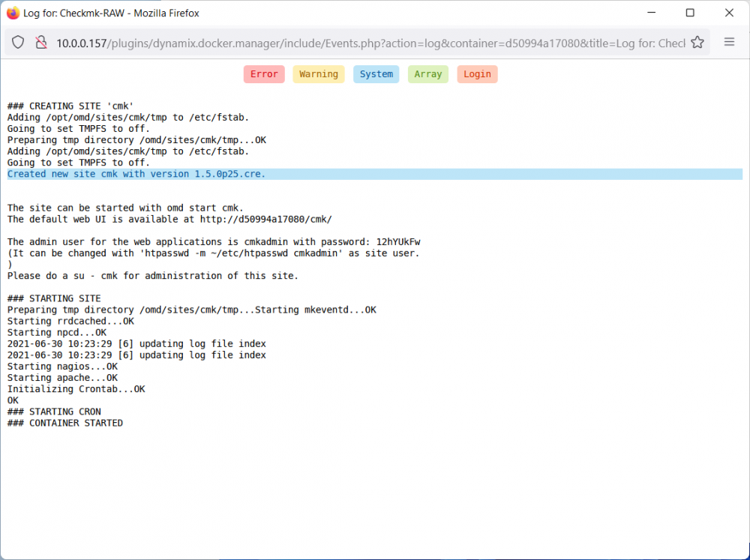The width and height of the screenshot is (750, 560).
Task: Click 'Preparing tmp directory...Starting mkeventd...OK' line
Action: coord(192,310)
